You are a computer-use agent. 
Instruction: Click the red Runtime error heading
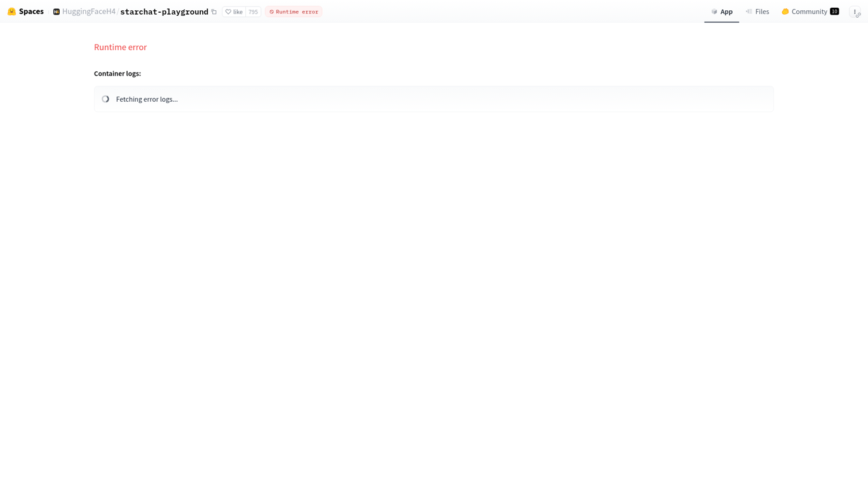tap(120, 47)
